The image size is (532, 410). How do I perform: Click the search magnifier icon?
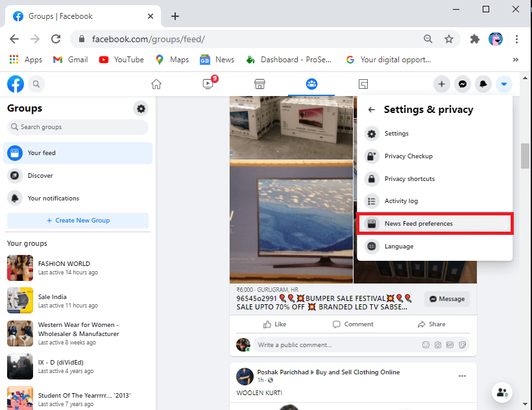(x=36, y=84)
